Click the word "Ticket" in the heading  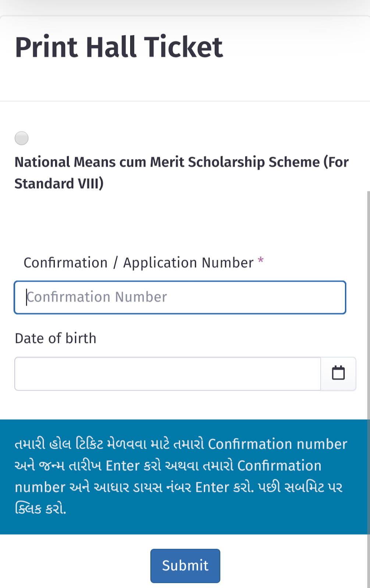[184, 47]
